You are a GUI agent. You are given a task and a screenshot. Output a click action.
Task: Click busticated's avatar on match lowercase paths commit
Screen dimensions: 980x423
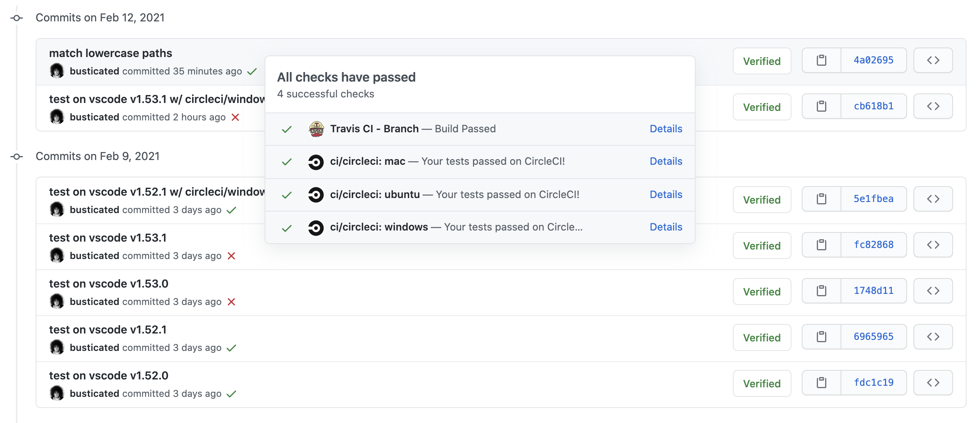(x=57, y=72)
